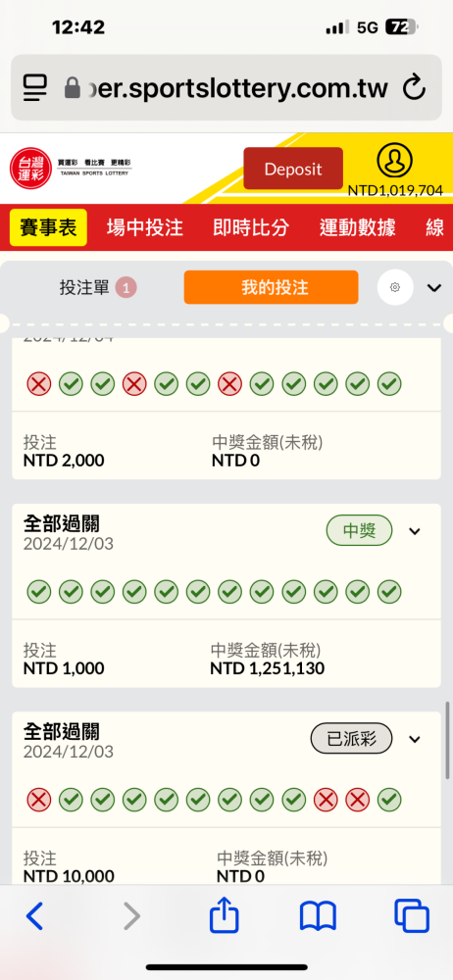Image resolution: width=453 pixels, height=980 pixels.
Task: Switch to 場中投注 tab
Action: pyautogui.click(x=144, y=227)
